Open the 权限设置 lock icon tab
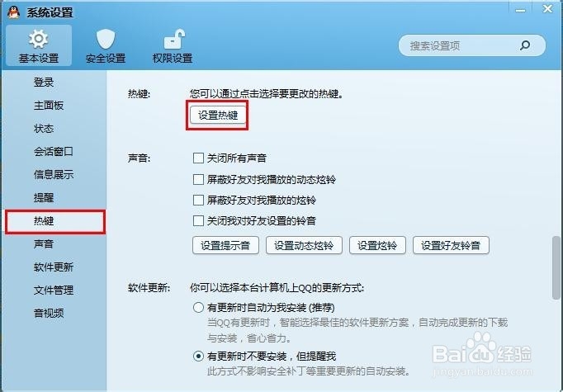Screen dimensions: 563x392 point(173,45)
